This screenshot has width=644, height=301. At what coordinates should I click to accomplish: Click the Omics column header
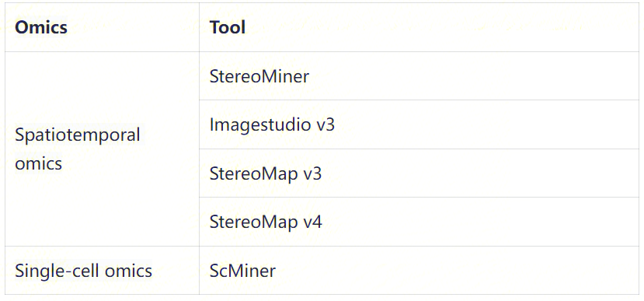pyautogui.click(x=102, y=27)
